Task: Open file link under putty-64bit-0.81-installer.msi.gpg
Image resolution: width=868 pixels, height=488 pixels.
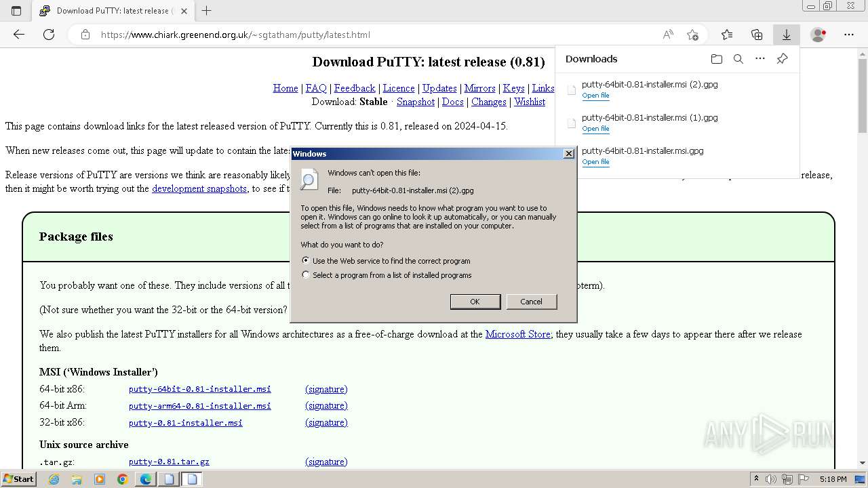Action: pyautogui.click(x=595, y=162)
